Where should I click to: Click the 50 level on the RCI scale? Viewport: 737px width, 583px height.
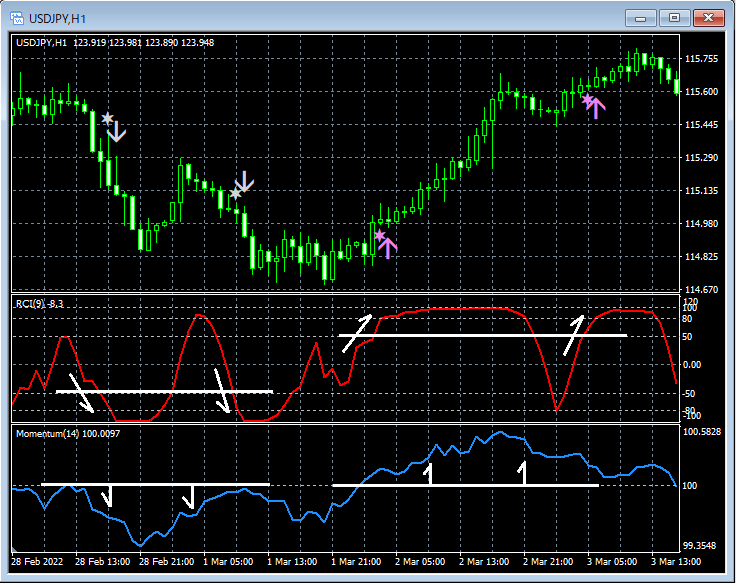pyautogui.click(x=687, y=337)
